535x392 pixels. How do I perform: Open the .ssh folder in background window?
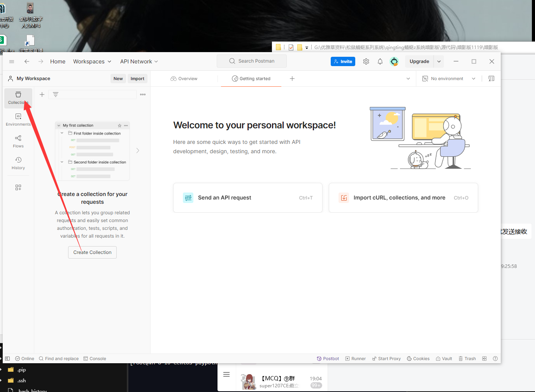click(x=17, y=380)
